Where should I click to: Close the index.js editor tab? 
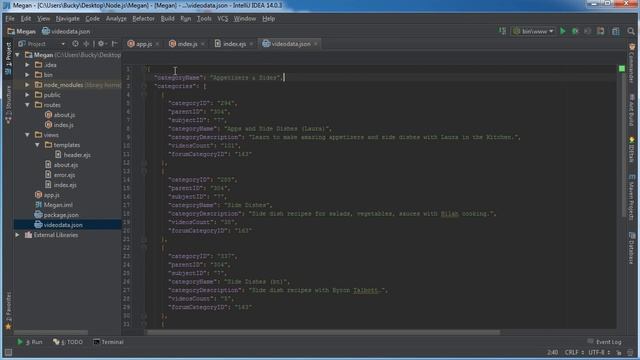[202, 44]
